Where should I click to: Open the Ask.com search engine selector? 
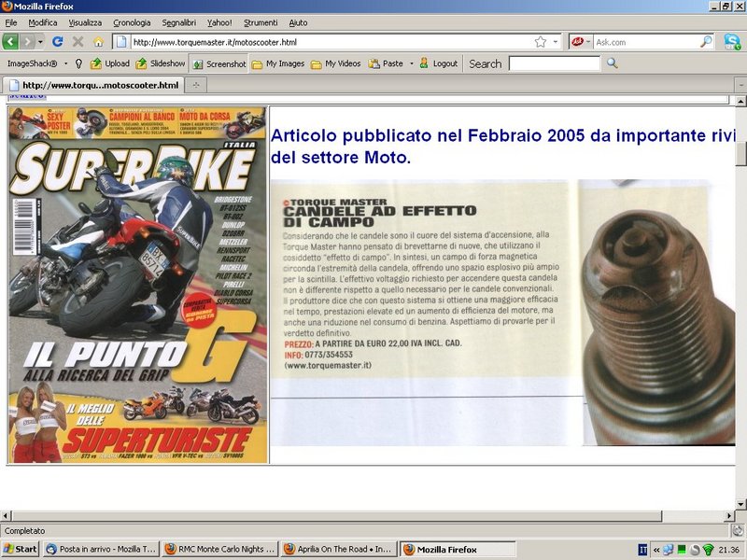point(581,42)
